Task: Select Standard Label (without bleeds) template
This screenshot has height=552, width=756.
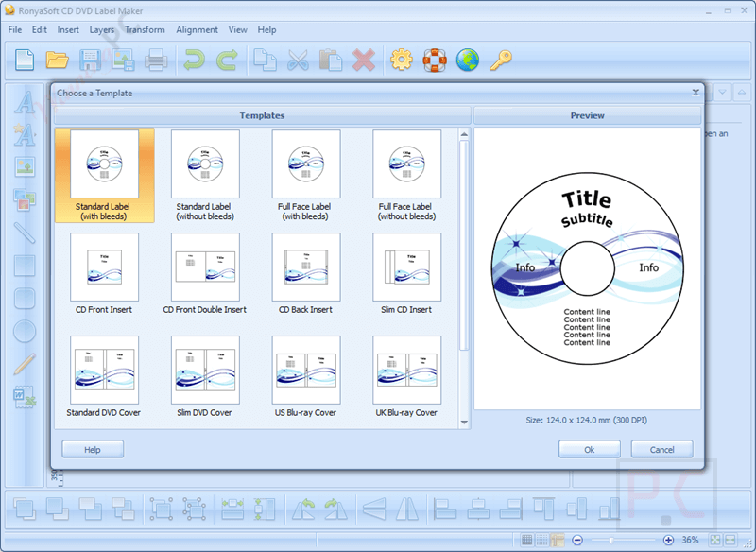Action: pyautogui.click(x=205, y=176)
